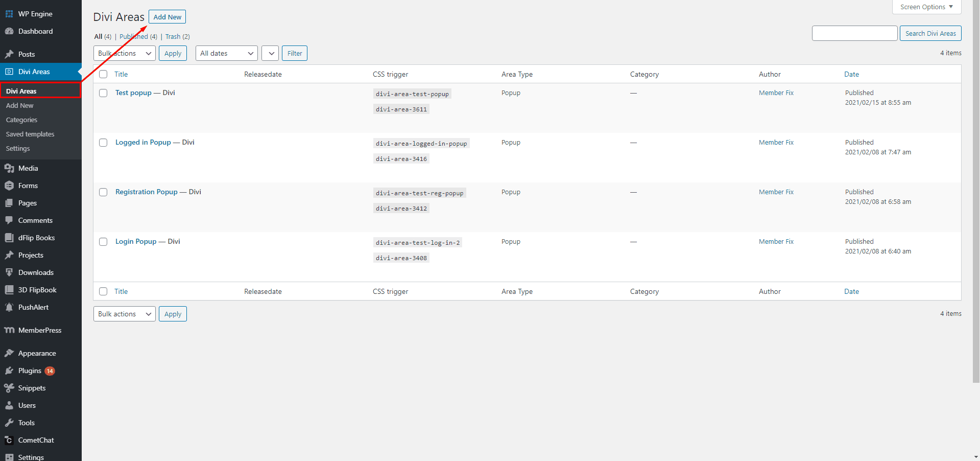Click the Pages icon in sidebar
The width and height of the screenshot is (980, 461).
point(9,203)
